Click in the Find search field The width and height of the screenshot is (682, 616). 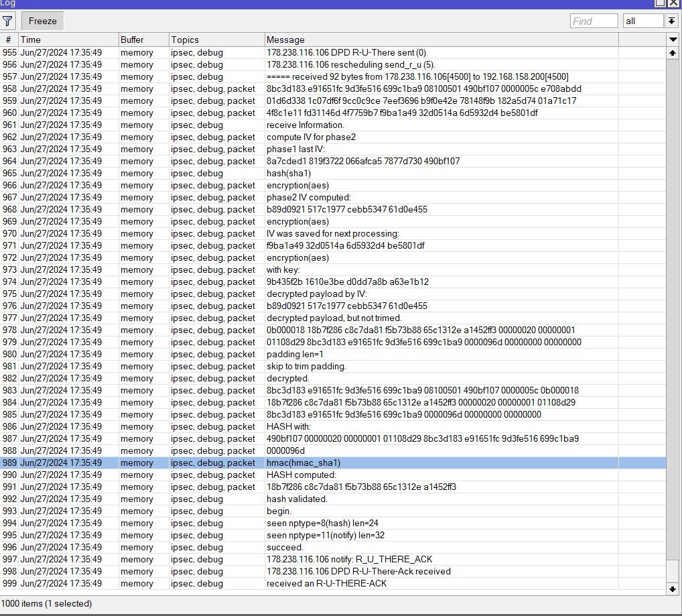coord(594,21)
